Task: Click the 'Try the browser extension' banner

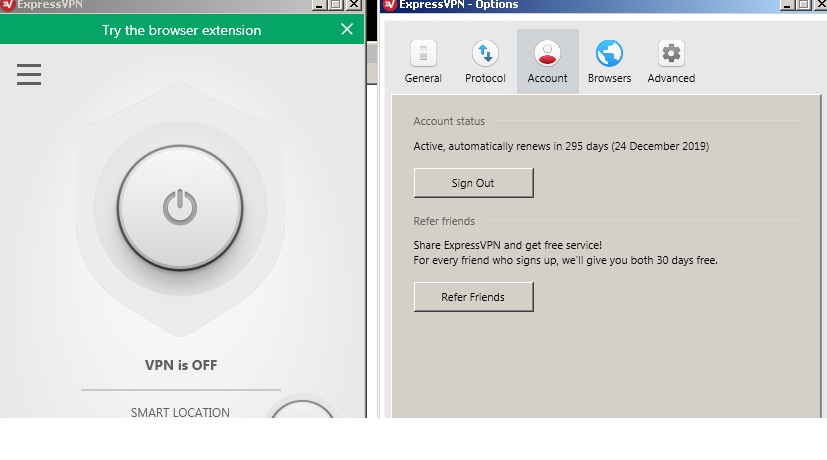Action: click(181, 30)
